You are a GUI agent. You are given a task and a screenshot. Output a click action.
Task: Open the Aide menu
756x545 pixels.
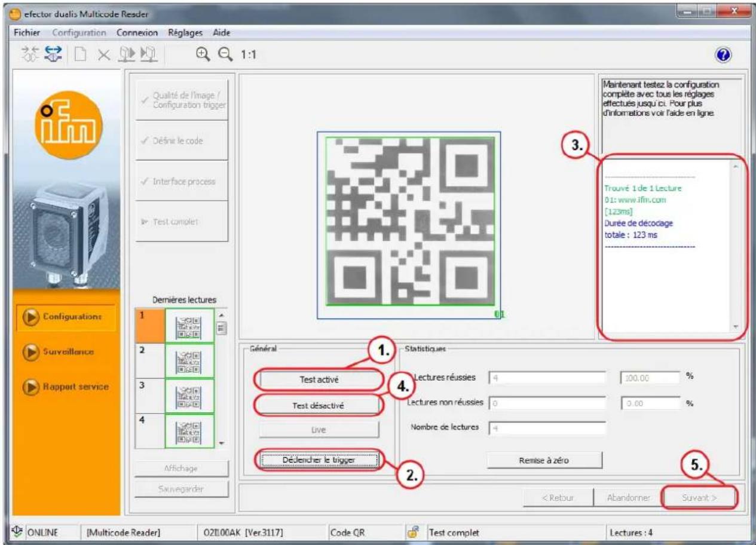pos(222,32)
